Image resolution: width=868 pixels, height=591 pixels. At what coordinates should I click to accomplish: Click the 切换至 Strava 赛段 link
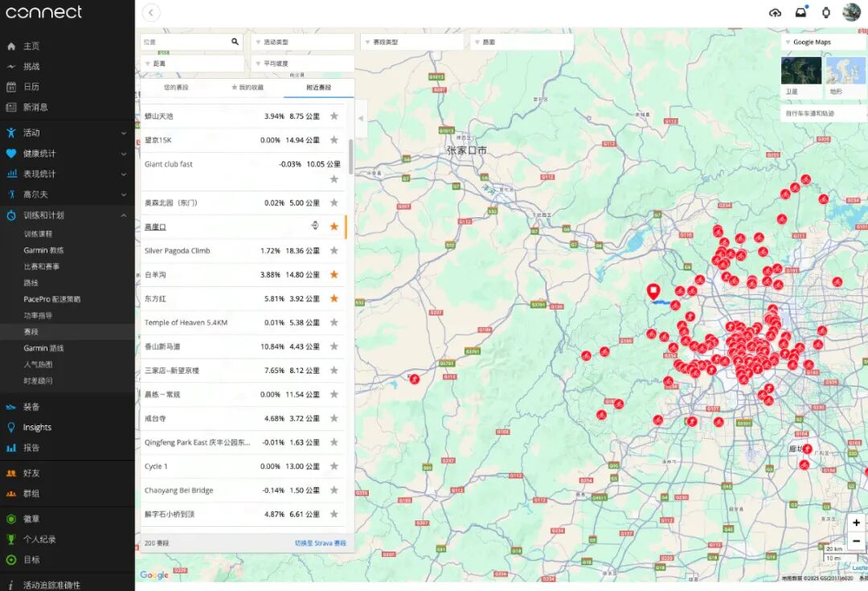click(x=319, y=543)
